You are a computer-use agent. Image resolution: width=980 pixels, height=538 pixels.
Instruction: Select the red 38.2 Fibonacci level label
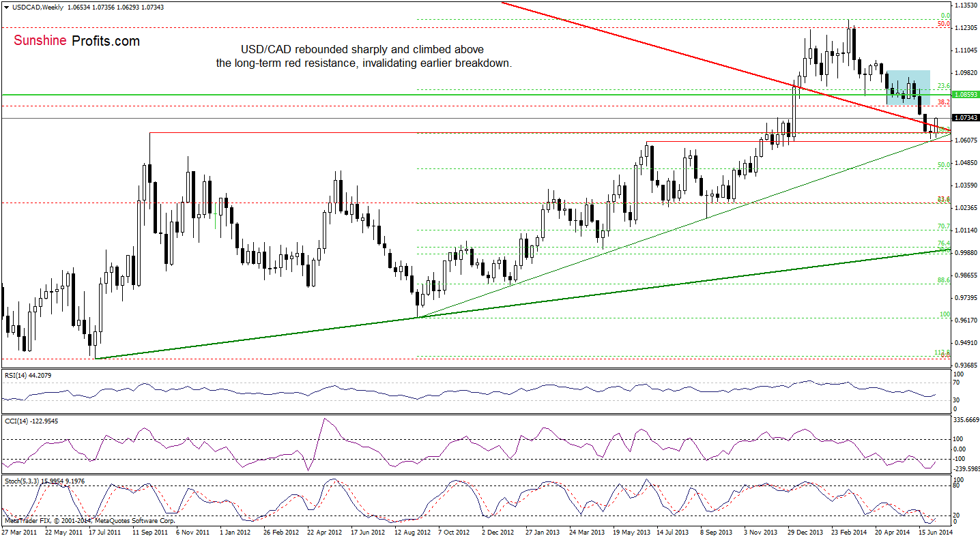point(945,102)
